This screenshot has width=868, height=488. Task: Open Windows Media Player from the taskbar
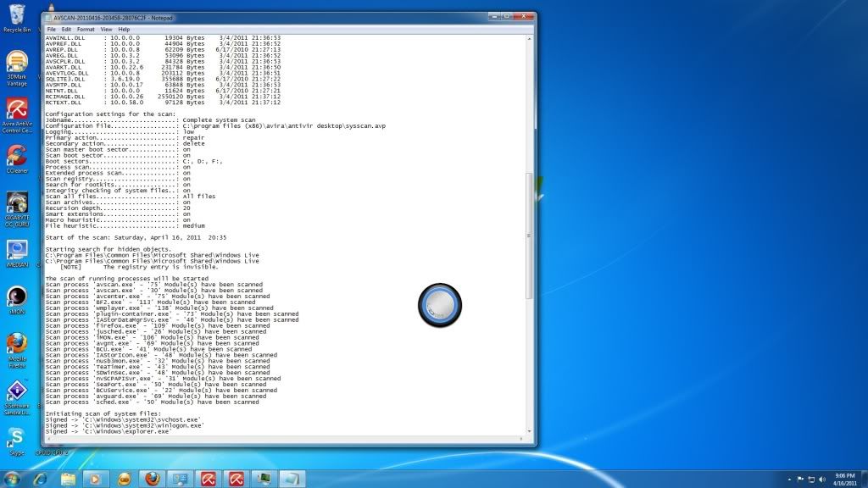click(x=96, y=479)
